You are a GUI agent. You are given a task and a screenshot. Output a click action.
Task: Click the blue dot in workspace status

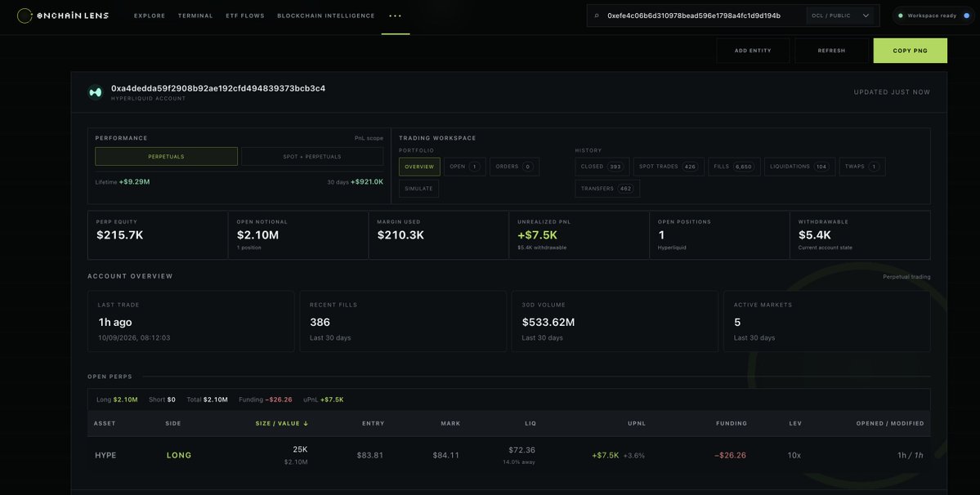pyautogui.click(x=966, y=16)
